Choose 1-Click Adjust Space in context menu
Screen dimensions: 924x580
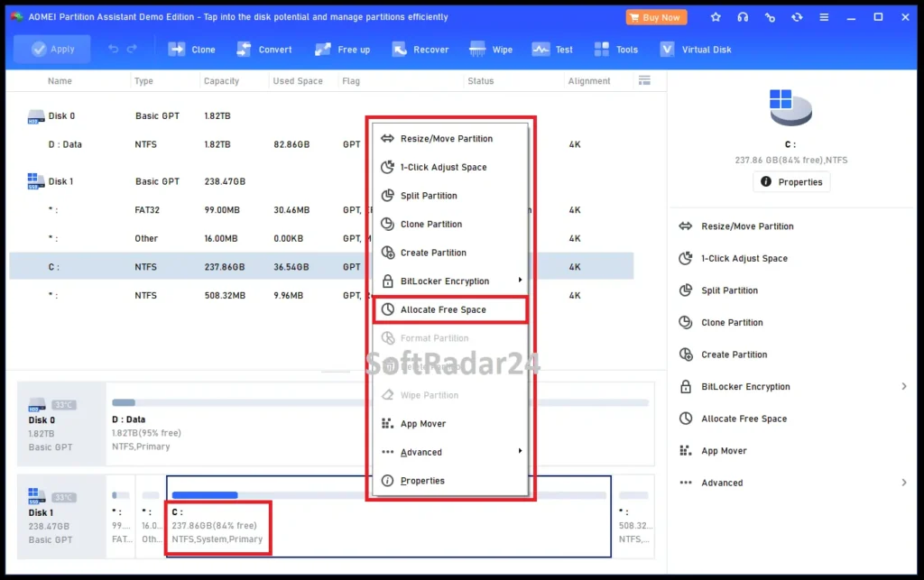(x=450, y=167)
